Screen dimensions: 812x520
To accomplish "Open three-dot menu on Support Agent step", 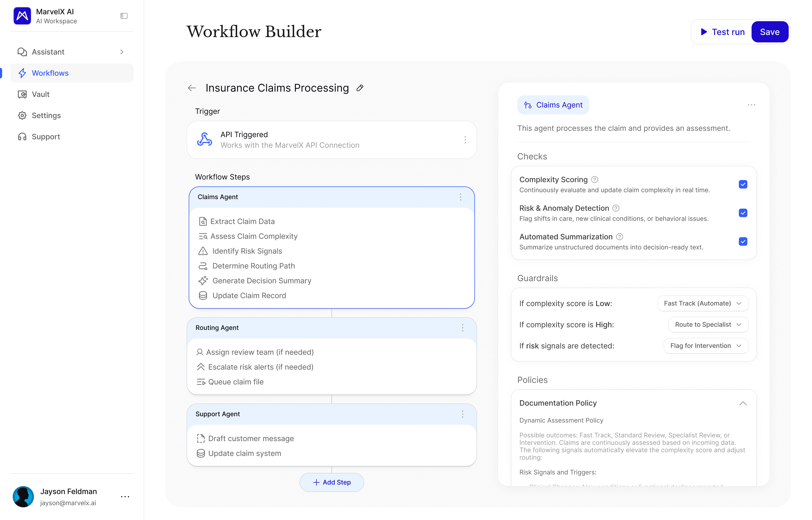I will point(462,414).
